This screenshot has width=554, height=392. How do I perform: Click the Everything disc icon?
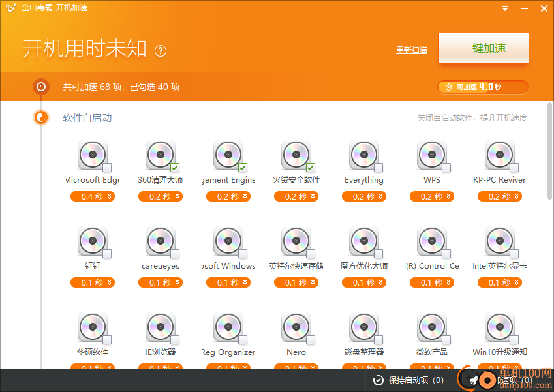point(364,155)
